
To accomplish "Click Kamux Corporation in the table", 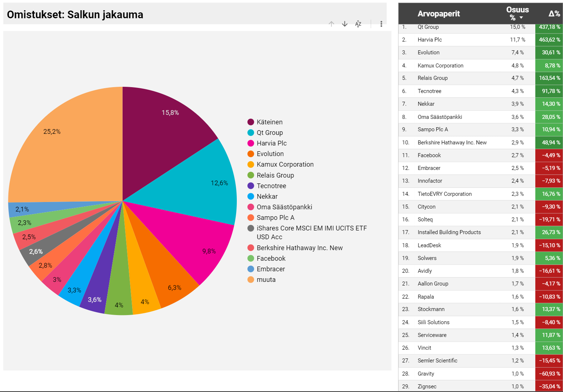I will point(440,66).
